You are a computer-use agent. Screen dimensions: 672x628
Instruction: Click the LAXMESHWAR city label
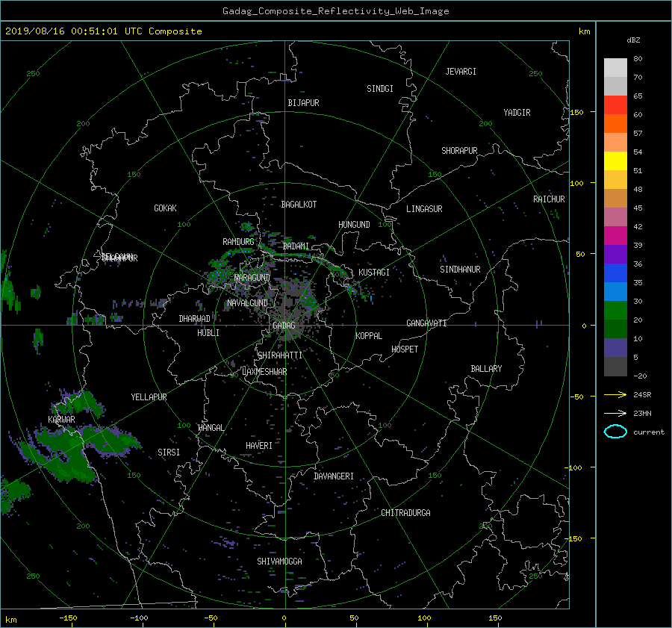(x=264, y=372)
